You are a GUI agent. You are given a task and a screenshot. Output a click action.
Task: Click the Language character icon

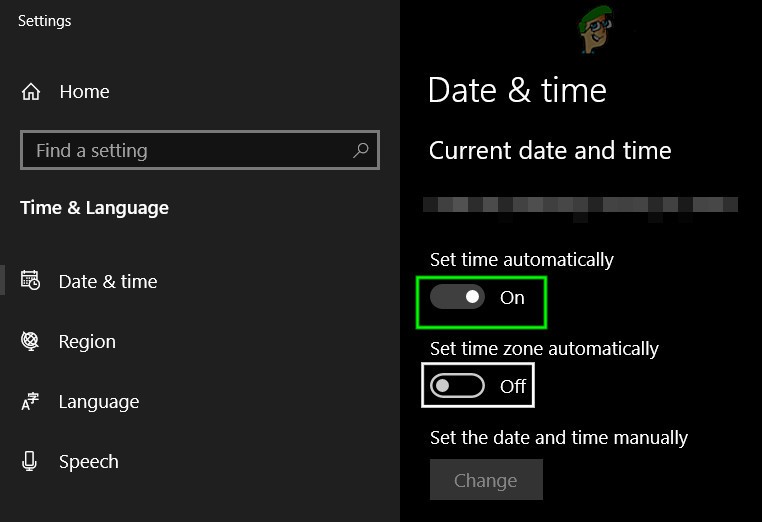coord(30,402)
